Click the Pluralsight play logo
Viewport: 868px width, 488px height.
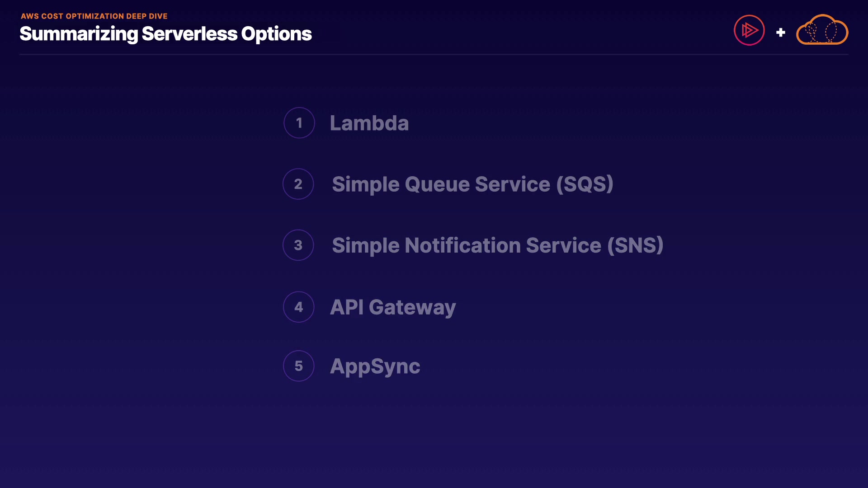(749, 30)
